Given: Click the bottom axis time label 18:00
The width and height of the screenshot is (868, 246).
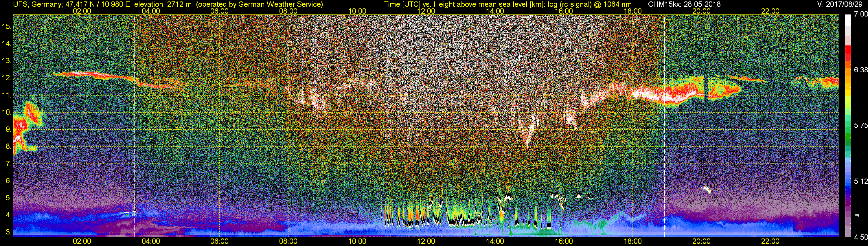Looking at the screenshot, I should 632,241.
